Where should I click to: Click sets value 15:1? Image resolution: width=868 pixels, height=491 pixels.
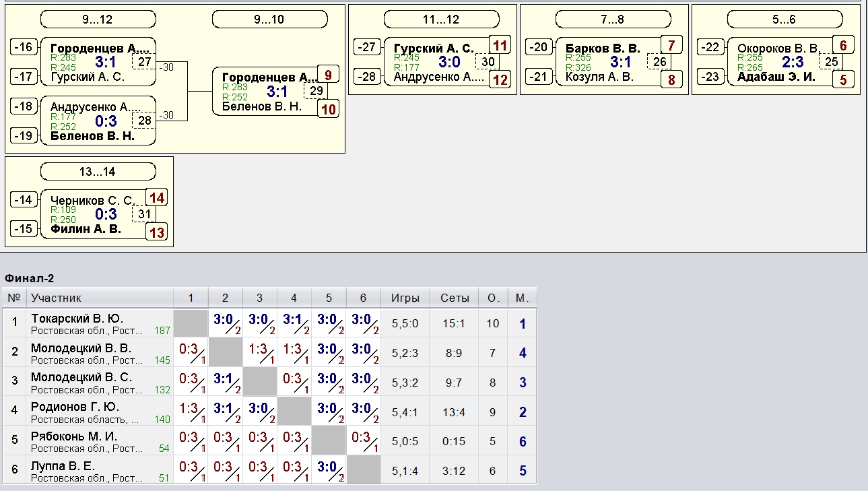click(x=454, y=324)
